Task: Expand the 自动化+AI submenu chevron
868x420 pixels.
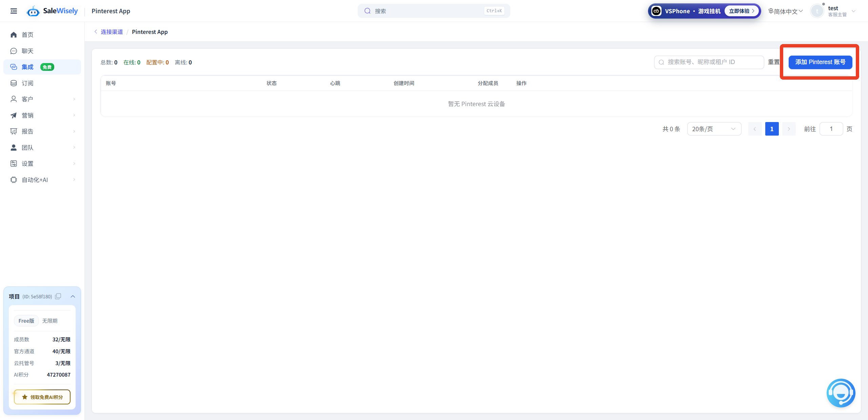Action: coord(74,180)
